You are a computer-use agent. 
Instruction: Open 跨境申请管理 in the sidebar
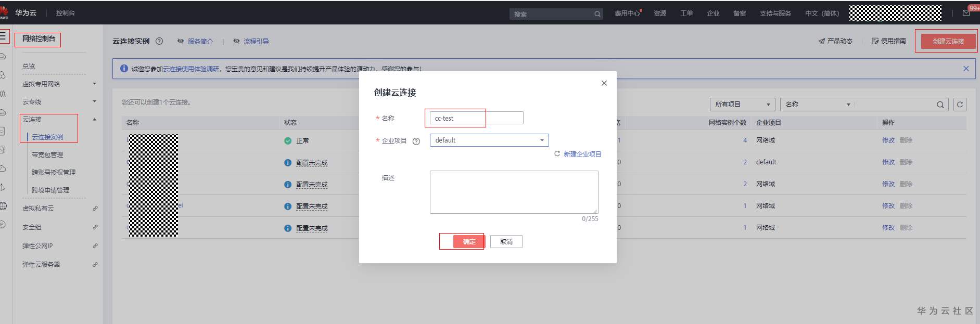click(50, 190)
